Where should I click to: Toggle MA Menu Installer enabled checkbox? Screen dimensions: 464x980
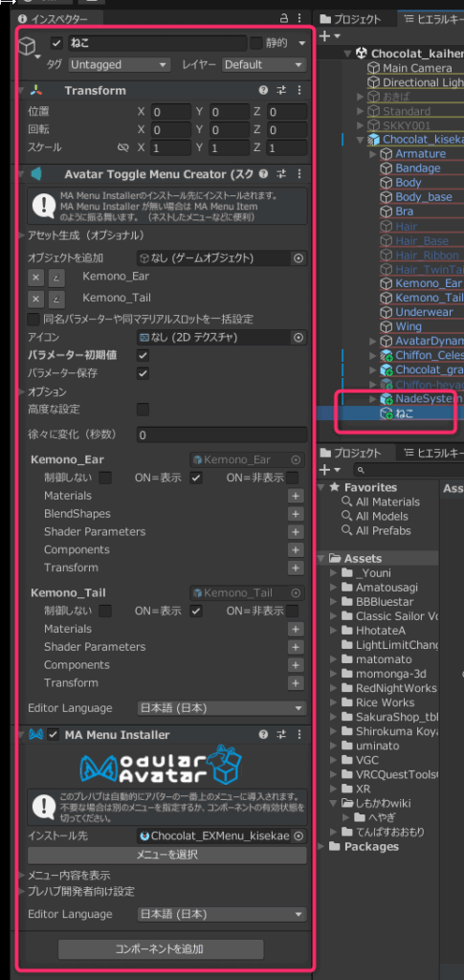[x=54, y=734]
